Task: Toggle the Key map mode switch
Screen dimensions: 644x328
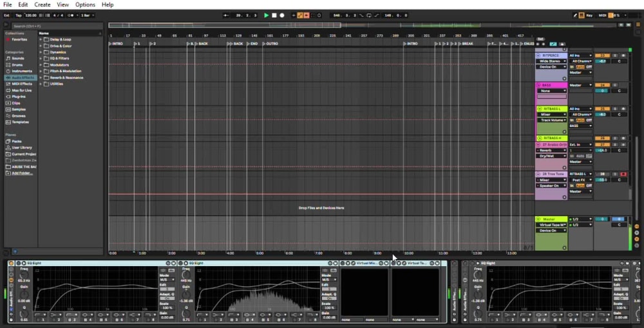Action: pos(589,15)
